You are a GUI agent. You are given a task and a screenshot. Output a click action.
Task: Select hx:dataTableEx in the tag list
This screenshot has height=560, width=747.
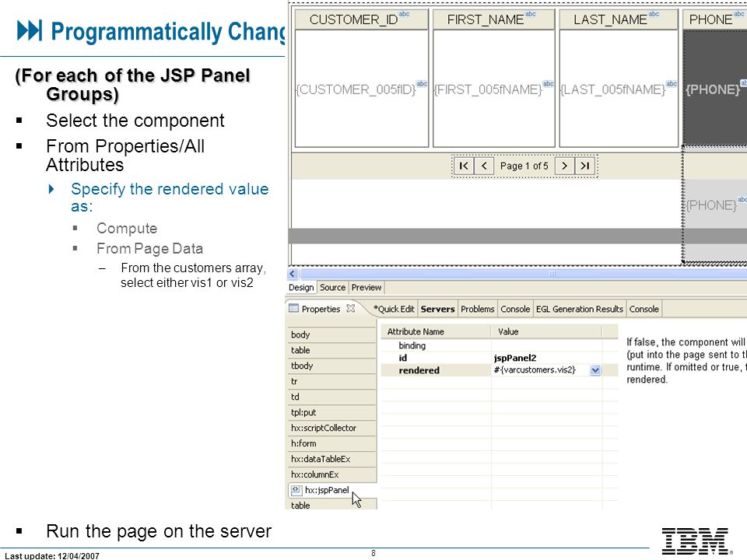click(332, 459)
